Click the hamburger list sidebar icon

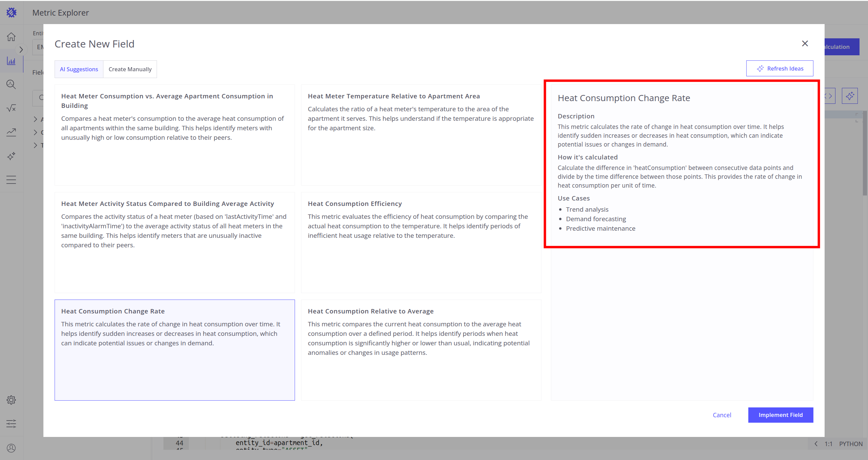tap(11, 179)
